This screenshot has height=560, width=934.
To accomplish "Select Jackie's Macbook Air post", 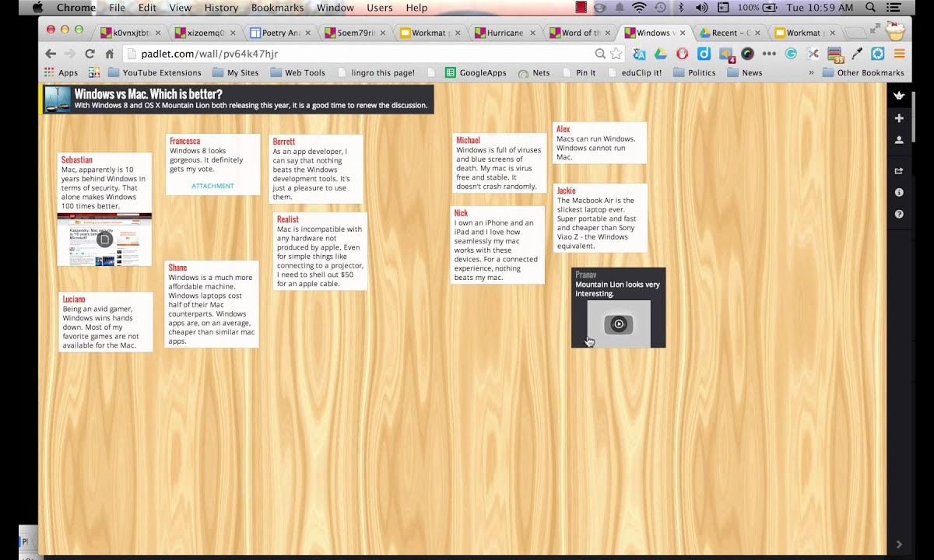I will tap(600, 218).
